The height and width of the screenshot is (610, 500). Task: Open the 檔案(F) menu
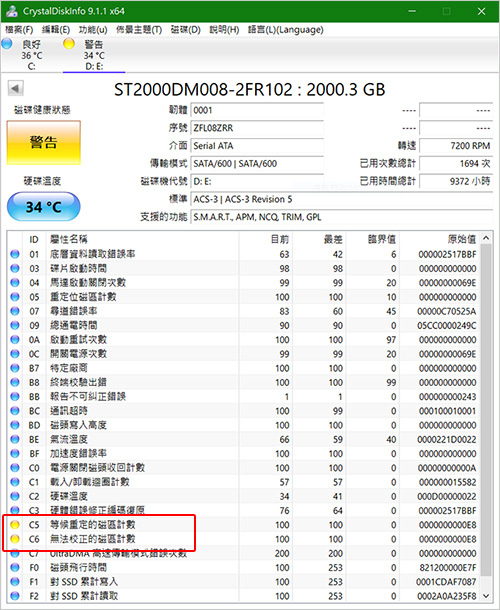click(19, 30)
